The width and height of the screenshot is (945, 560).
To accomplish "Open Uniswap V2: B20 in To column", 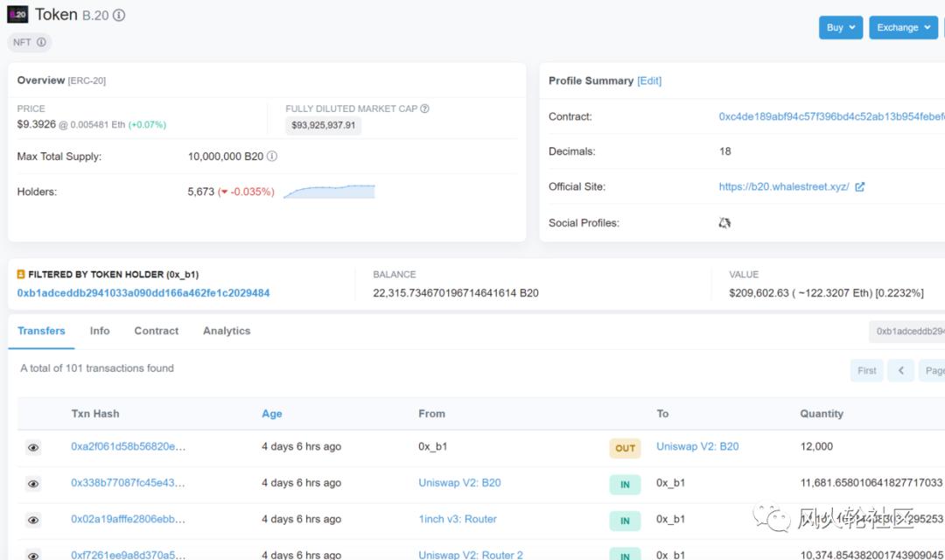I will tap(697, 446).
